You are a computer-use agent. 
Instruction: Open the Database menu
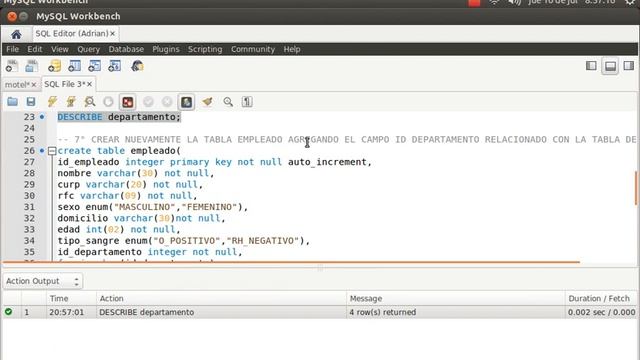tap(126, 49)
